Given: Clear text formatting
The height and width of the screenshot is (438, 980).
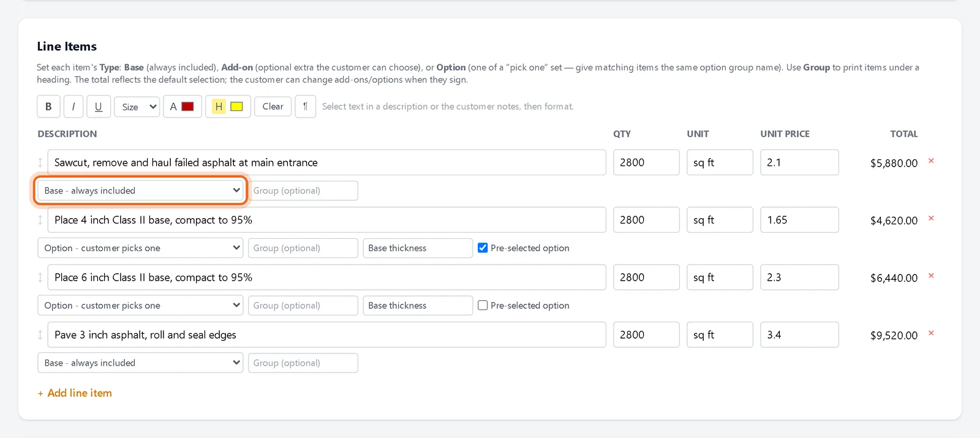Looking at the screenshot, I should 273,107.
